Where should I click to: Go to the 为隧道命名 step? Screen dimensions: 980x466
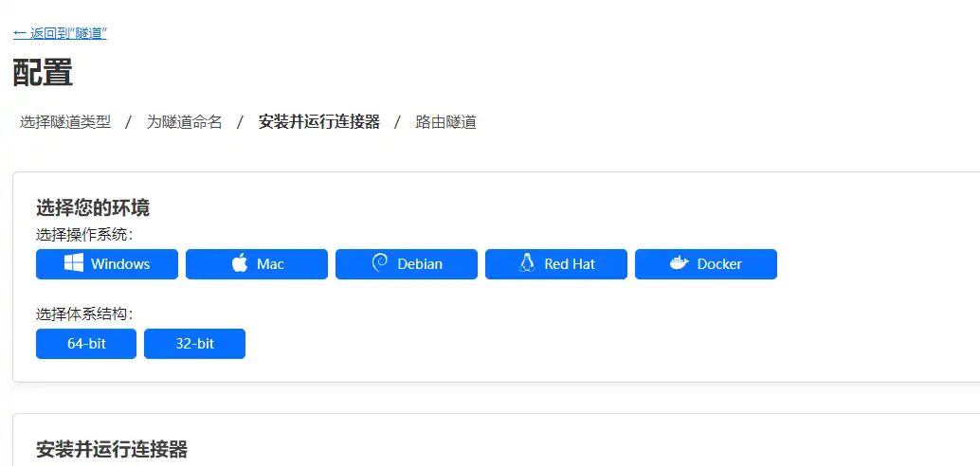pos(184,121)
